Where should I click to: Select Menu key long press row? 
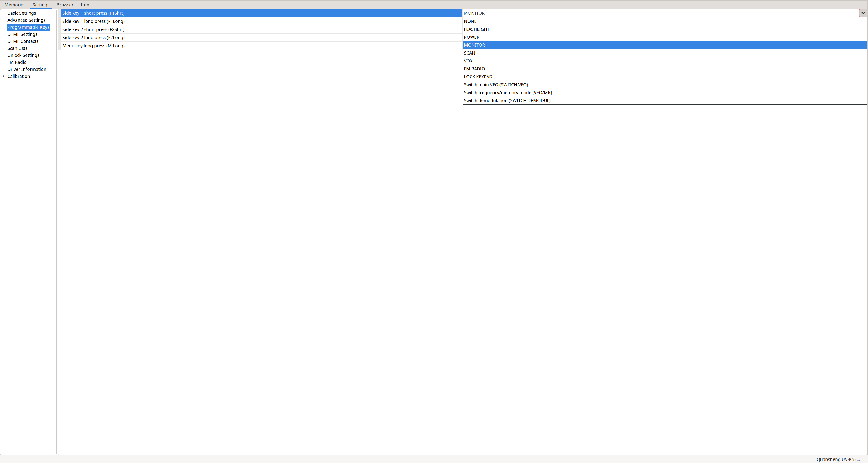coord(93,46)
